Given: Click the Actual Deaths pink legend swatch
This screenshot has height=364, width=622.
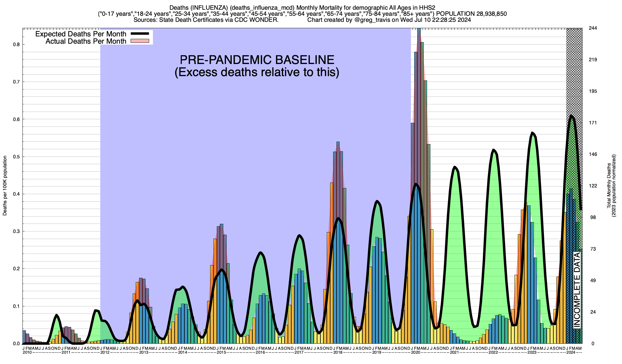Looking at the screenshot, I should [x=139, y=41].
